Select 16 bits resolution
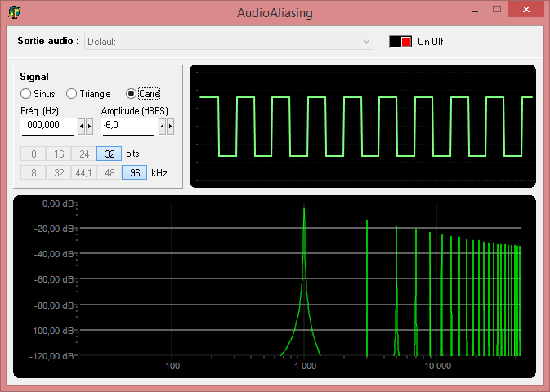The image size is (550, 392). (x=59, y=154)
